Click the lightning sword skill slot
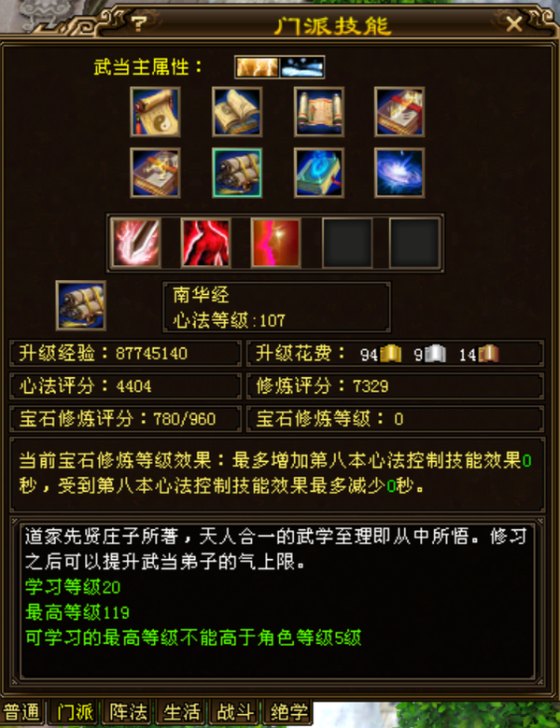The height and width of the screenshot is (728, 560). click(136, 243)
